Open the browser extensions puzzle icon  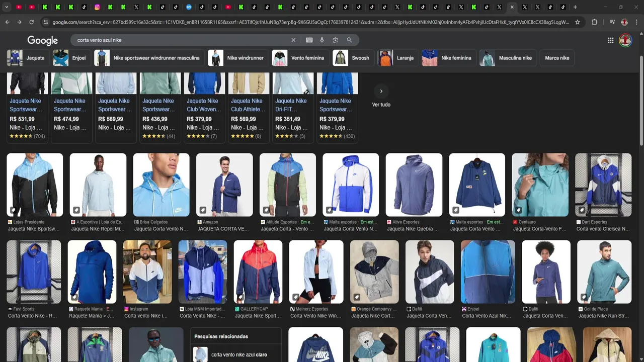(x=594, y=22)
